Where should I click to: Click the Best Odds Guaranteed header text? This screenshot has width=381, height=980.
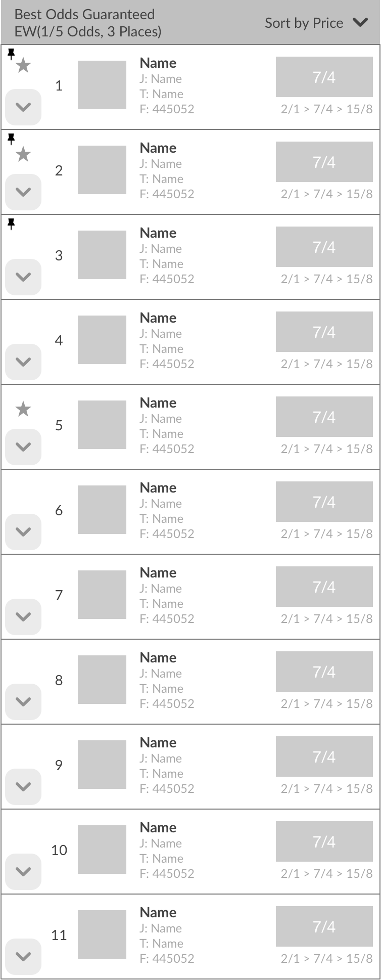coord(85,15)
